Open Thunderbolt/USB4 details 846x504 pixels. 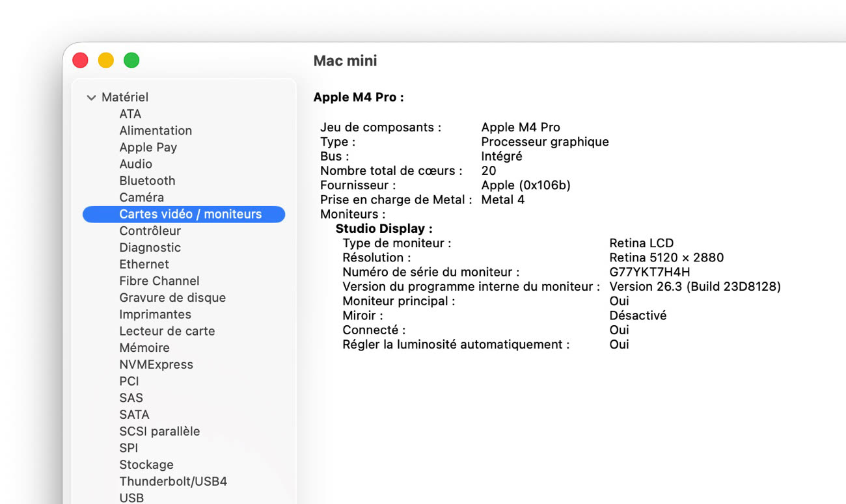tap(173, 482)
